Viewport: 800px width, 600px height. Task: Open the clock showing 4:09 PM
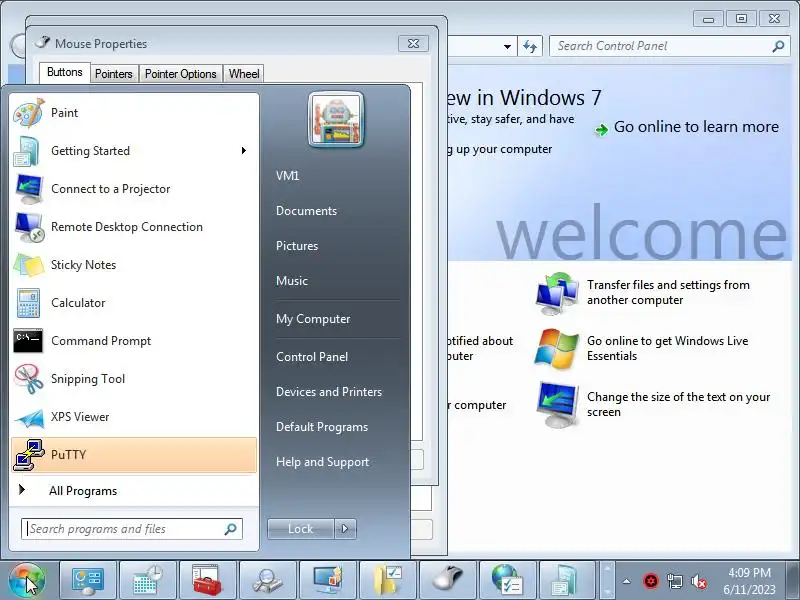tap(749, 581)
